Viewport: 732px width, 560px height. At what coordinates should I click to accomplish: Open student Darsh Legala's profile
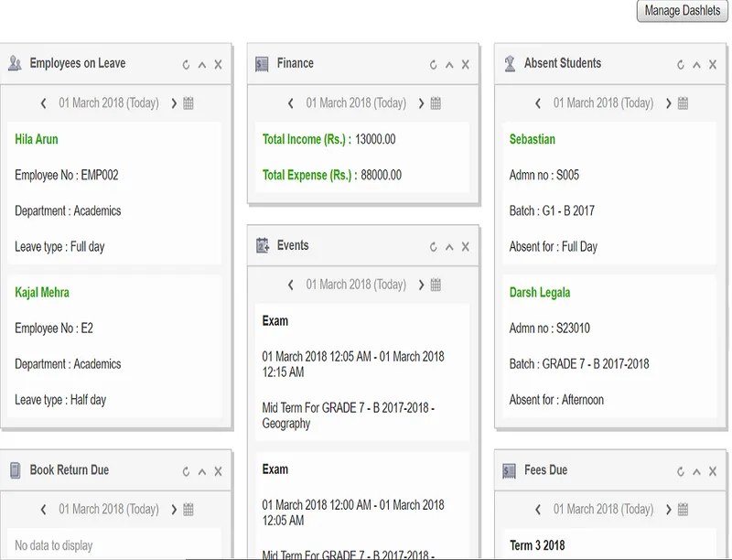pos(540,292)
